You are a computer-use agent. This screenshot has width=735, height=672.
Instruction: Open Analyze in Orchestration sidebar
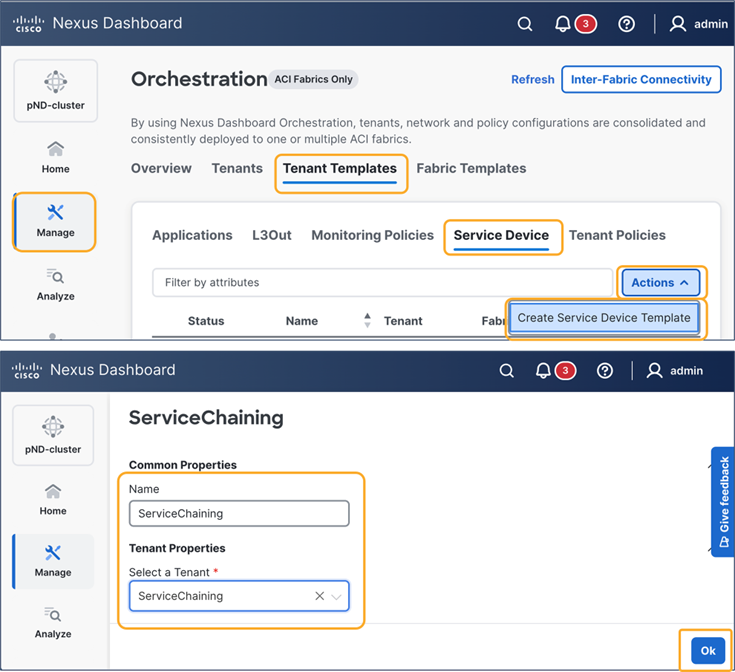point(55,285)
